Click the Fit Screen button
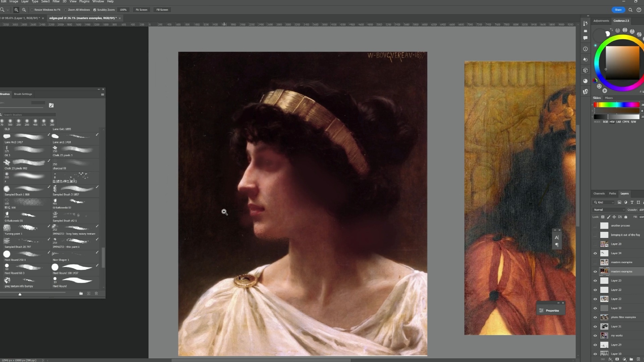644x362 pixels. pyautogui.click(x=142, y=10)
